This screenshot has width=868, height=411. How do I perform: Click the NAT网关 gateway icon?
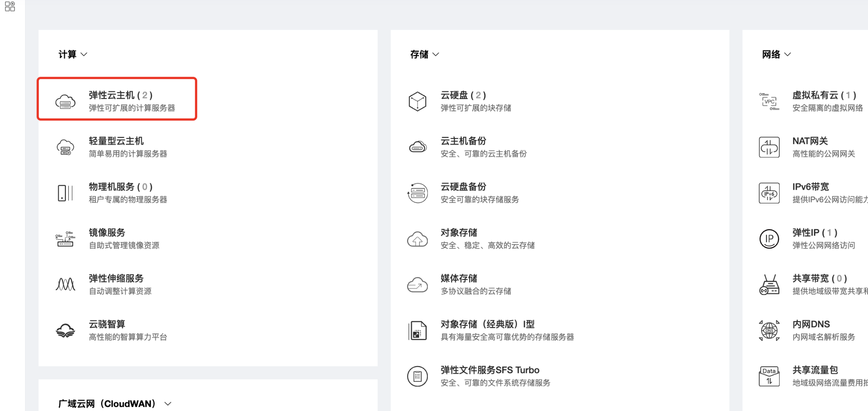[769, 147]
